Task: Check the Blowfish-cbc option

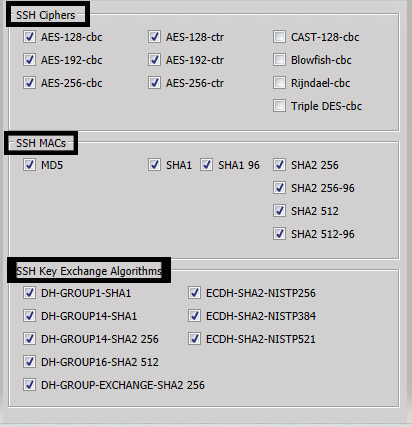Action: 279,60
